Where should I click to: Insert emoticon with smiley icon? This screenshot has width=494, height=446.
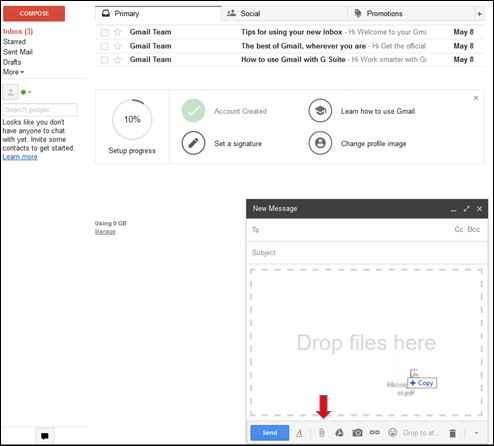pos(393,432)
